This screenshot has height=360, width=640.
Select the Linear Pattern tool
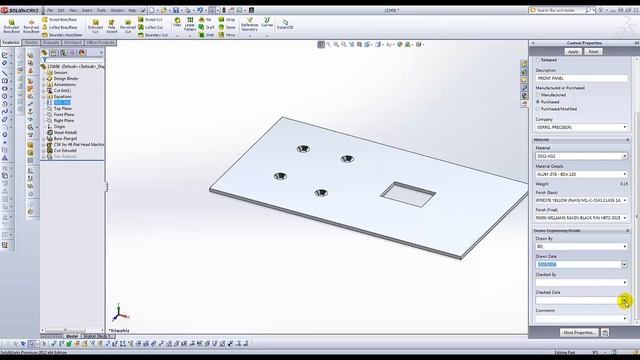click(x=190, y=24)
